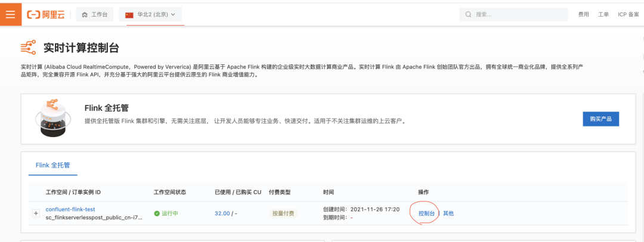
Task: Click the Aliyun logo
Action: [x=46, y=15]
